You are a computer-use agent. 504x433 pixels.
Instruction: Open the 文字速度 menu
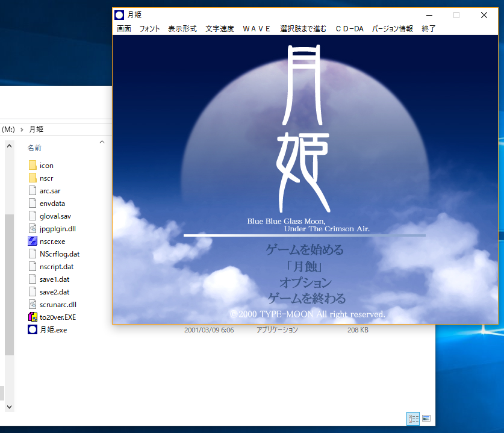pyautogui.click(x=220, y=29)
